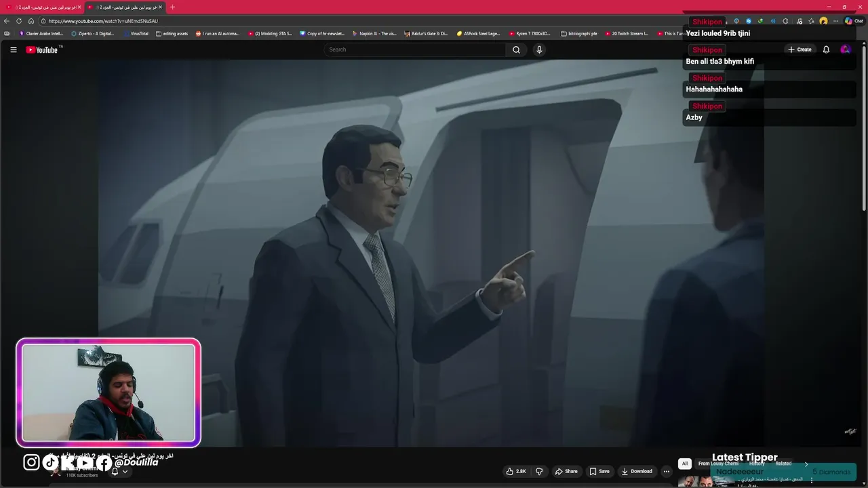The height and width of the screenshot is (488, 868).
Task: Focus the YouTube search field
Action: pyautogui.click(x=415, y=49)
